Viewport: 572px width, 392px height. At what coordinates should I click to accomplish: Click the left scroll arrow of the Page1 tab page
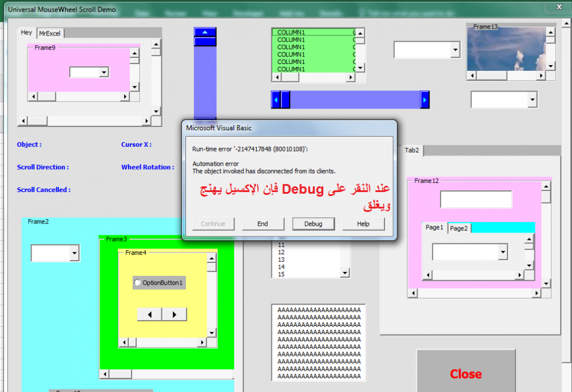(427, 275)
